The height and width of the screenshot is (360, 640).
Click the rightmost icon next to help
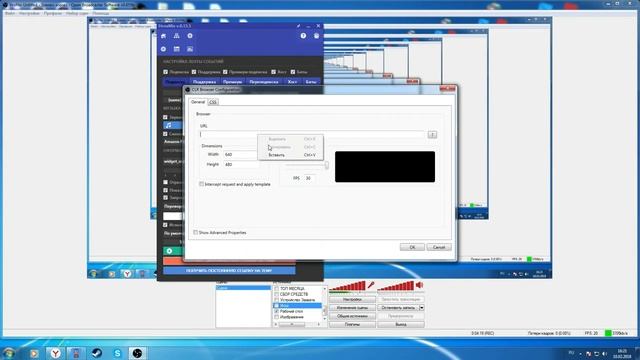pos(316,36)
